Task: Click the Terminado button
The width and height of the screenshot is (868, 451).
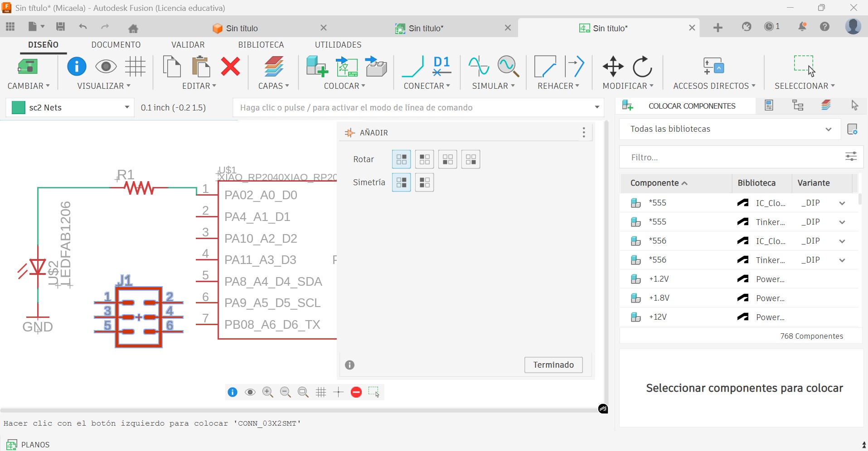Action: click(x=553, y=365)
